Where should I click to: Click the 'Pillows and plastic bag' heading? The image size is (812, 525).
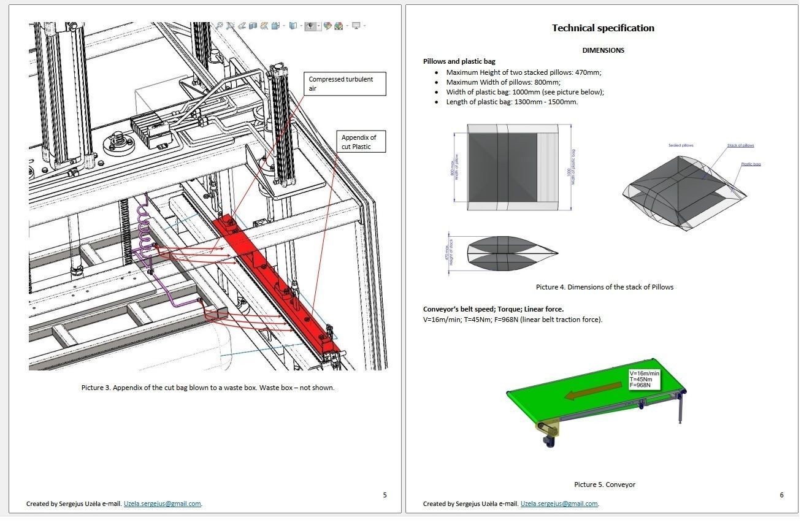[459, 61]
